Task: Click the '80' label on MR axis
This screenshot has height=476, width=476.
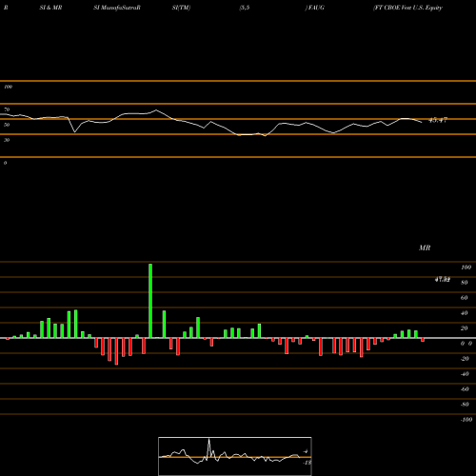Action: tap(465, 283)
